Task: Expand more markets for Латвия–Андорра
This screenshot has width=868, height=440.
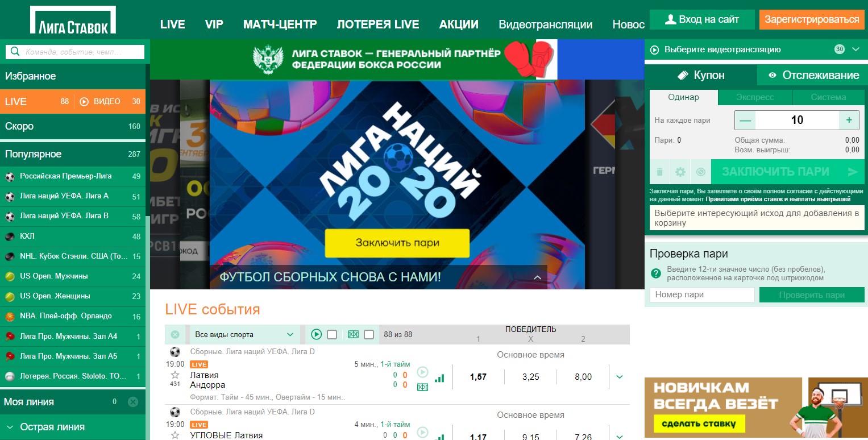Action: (620, 377)
